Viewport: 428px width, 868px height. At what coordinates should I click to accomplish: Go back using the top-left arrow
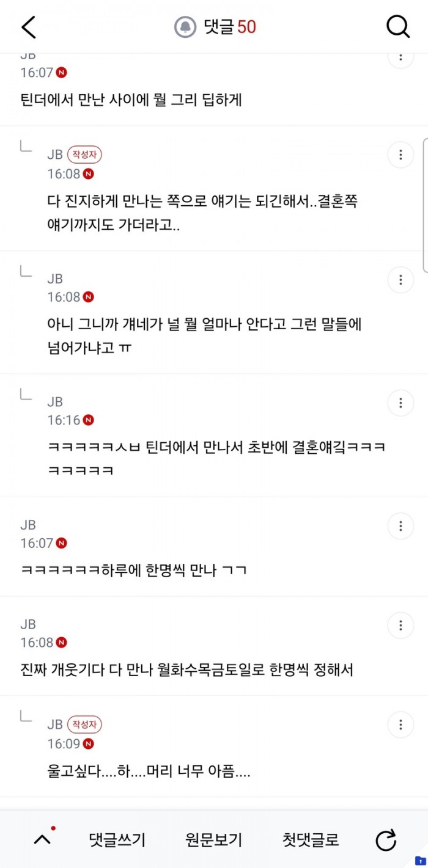point(29,27)
